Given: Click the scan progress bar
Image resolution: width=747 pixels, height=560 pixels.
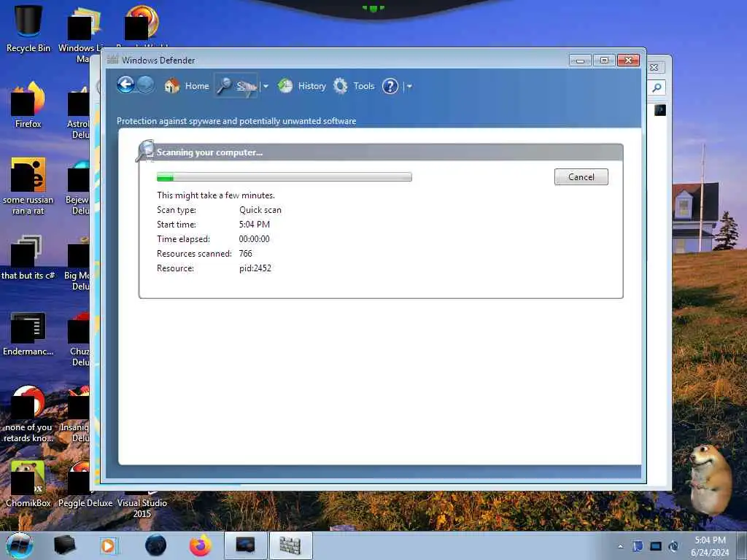Looking at the screenshot, I should pos(285,177).
